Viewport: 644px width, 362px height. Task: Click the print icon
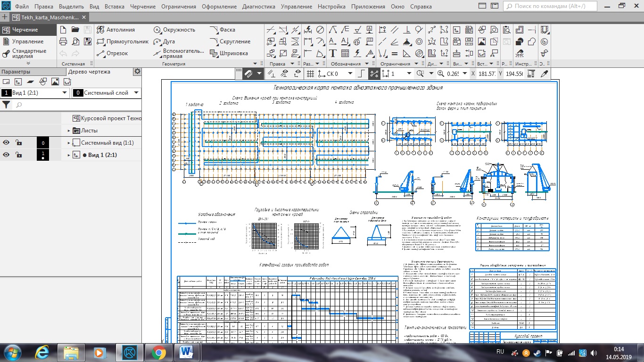[x=63, y=41]
